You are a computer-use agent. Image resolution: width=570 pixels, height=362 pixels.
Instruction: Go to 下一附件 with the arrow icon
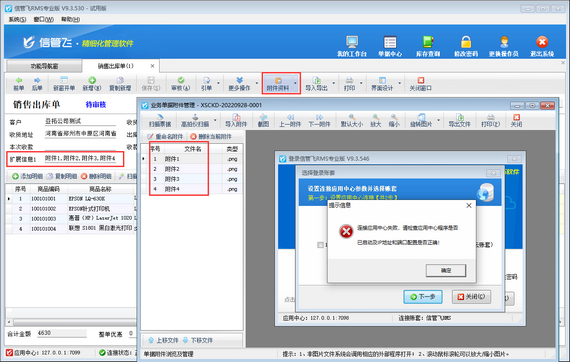pyautogui.click(x=319, y=120)
